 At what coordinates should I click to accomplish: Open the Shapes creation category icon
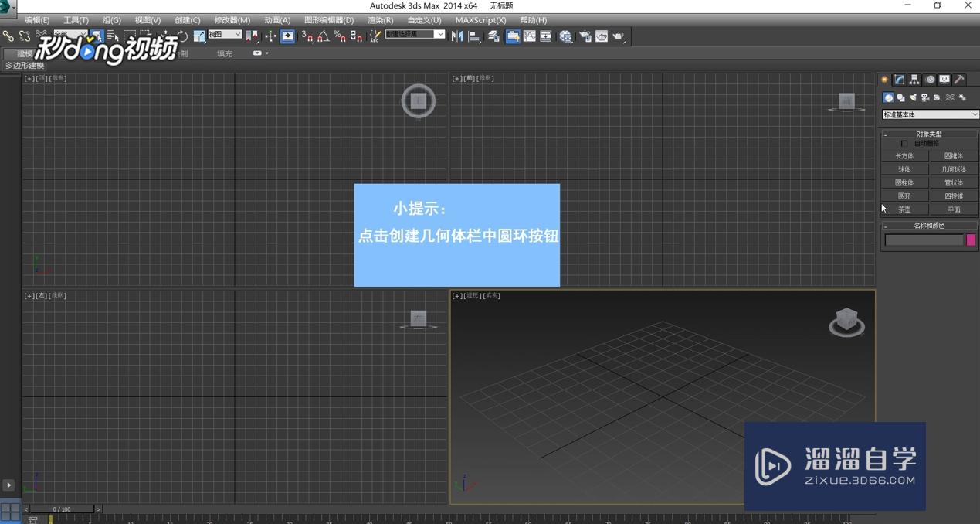[x=900, y=97]
